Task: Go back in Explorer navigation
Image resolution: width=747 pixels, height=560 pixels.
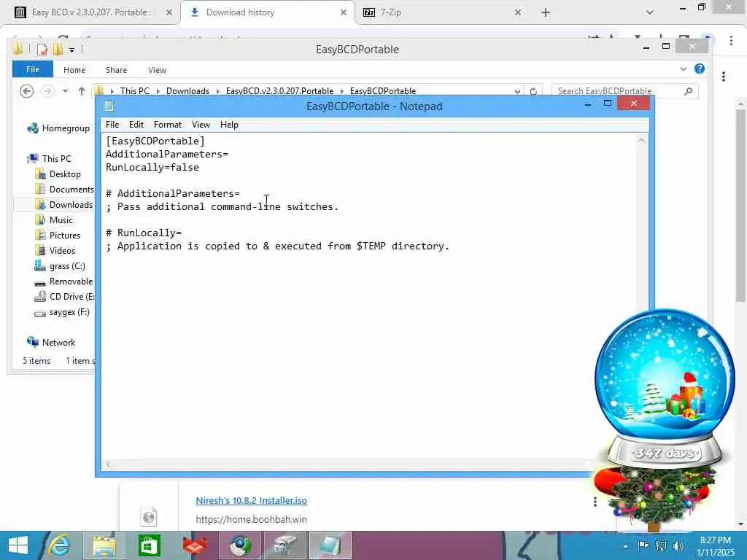Action: [x=27, y=91]
